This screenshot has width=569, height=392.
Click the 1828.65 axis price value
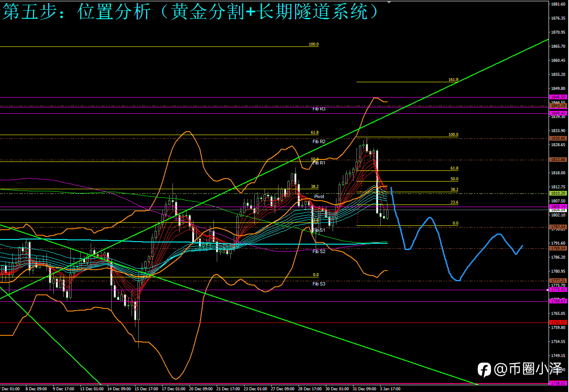tap(558, 144)
